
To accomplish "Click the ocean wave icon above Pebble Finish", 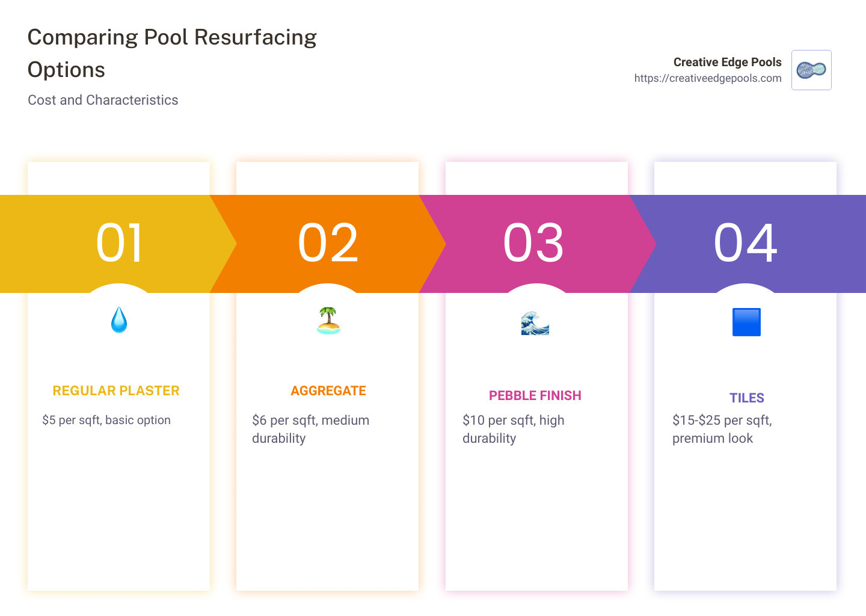I will pos(535,322).
